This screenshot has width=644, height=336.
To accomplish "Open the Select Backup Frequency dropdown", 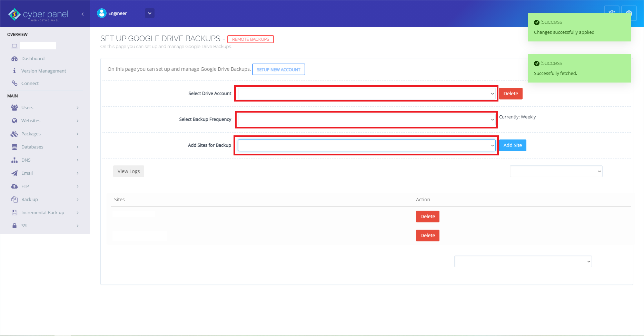I will coord(367,119).
